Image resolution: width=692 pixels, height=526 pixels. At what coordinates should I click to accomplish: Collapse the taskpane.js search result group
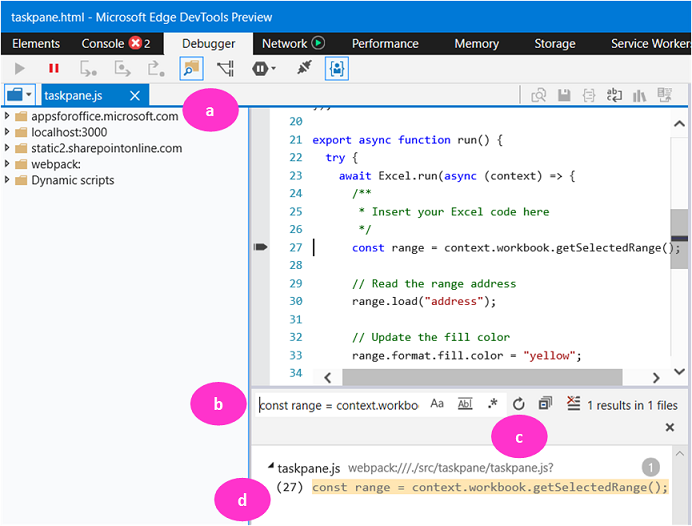271,466
